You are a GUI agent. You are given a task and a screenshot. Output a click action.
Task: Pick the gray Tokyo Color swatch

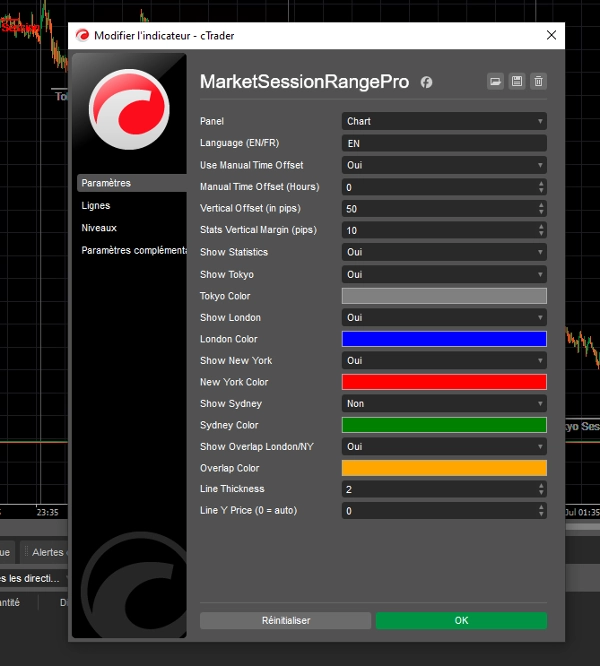click(x=444, y=296)
